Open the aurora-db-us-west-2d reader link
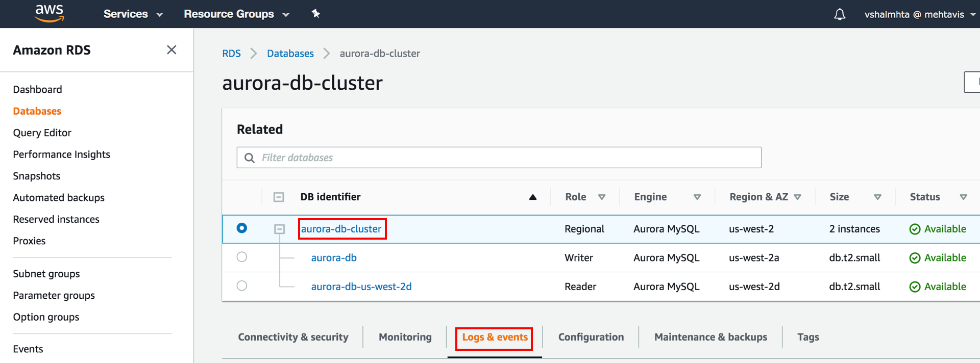 pos(361,287)
